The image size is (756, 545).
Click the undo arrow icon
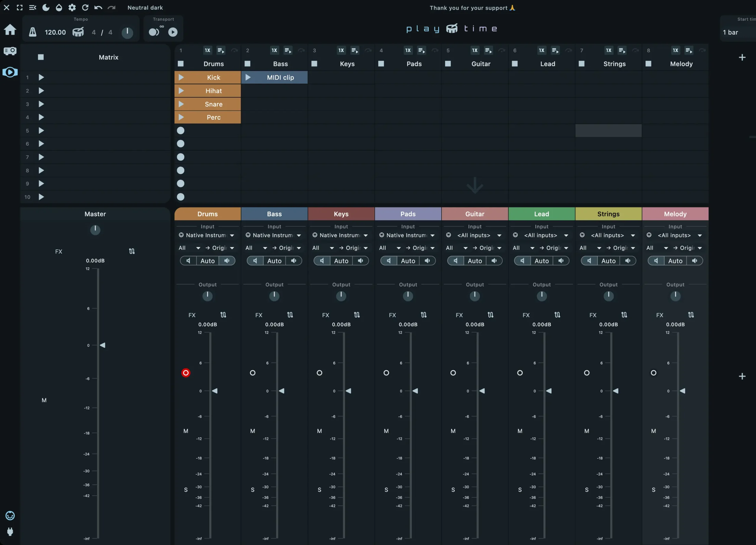pos(98,7)
